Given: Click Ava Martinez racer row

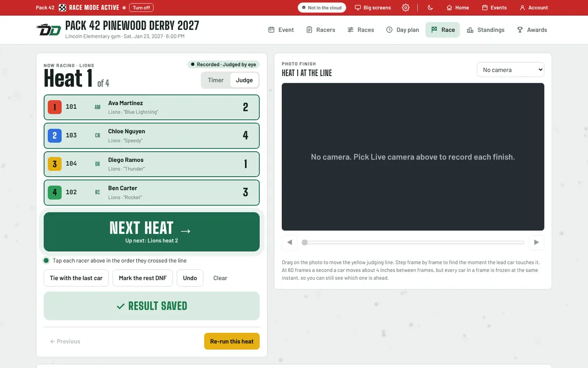Looking at the screenshot, I should tap(151, 107).
